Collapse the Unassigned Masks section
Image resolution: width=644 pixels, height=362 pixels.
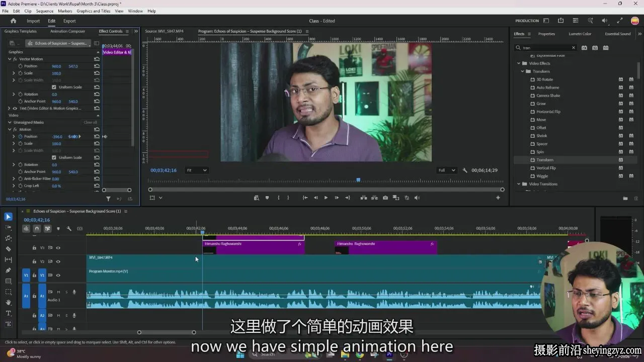click(x=9, y=123)
